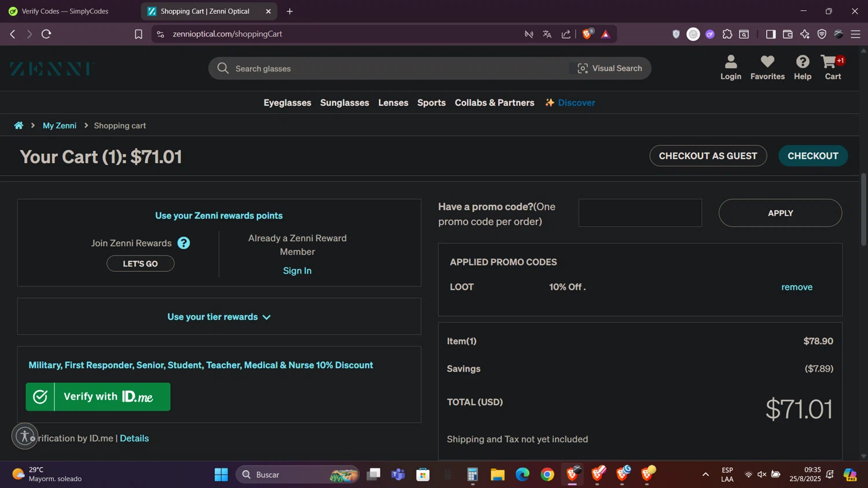The height and width of the screenshot is (488, 868).
Task: Open File Explorer from taskbar
Action: pos(498,474)
